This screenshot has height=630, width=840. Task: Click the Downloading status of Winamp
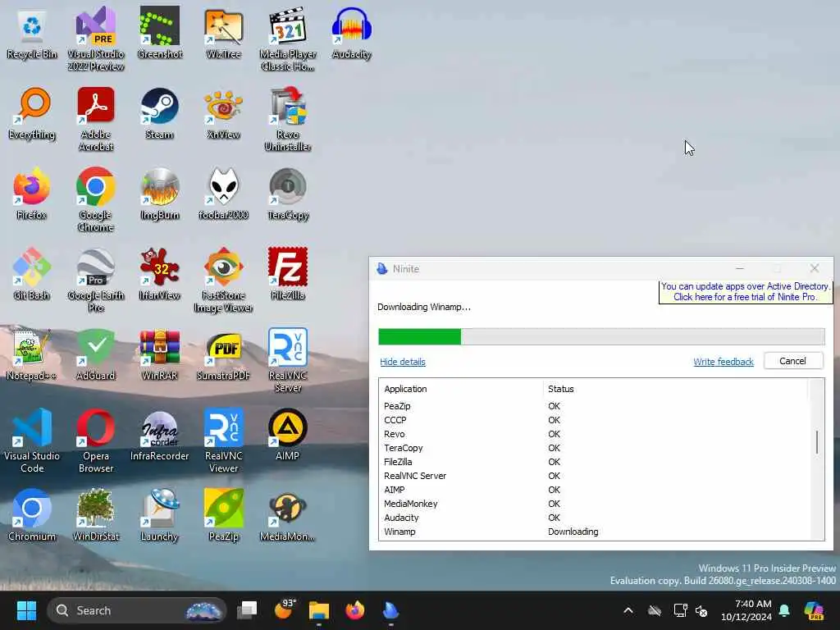click(x=573, y=532)
